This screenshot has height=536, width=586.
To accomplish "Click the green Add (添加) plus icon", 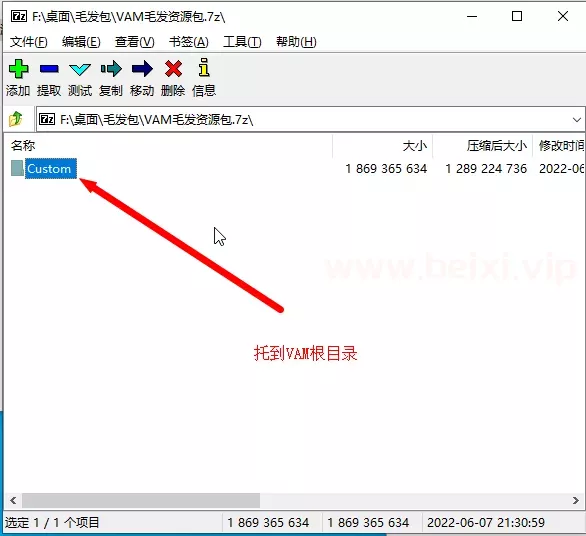I will coord(18,69).
